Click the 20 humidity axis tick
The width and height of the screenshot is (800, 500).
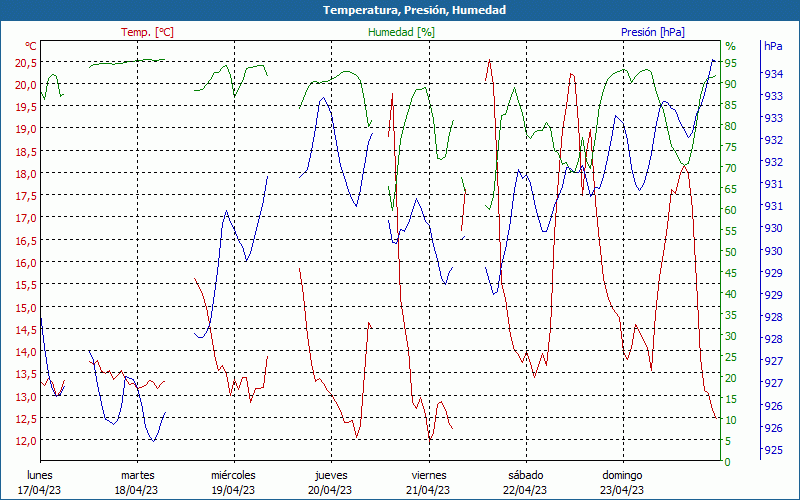[x=731, y=378]
